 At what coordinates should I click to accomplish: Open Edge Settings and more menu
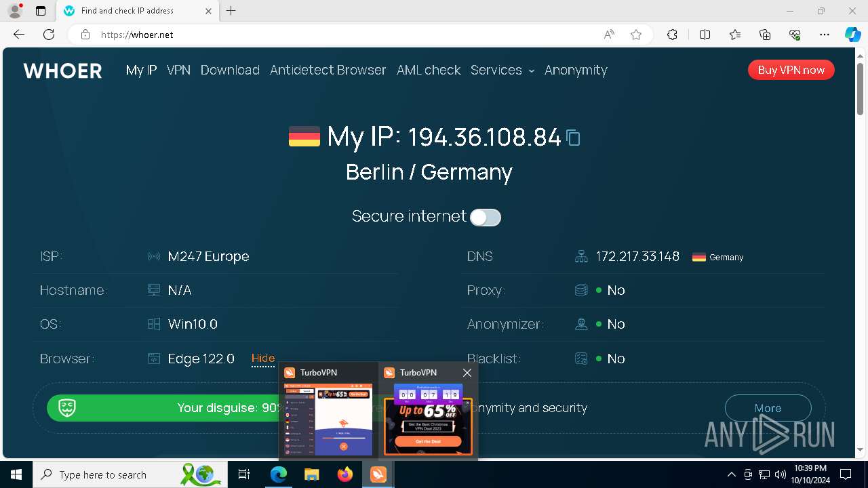coord(825,35)
